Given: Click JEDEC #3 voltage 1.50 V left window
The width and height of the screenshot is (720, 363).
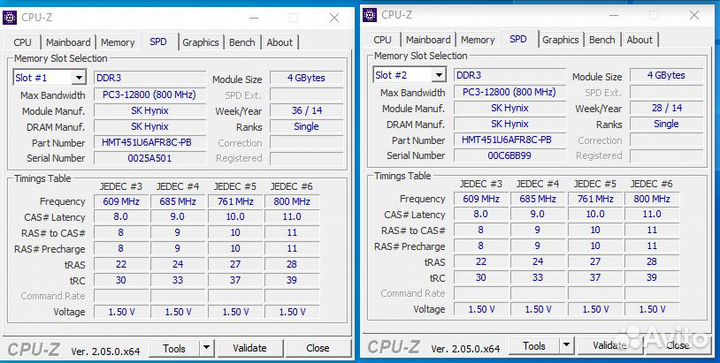Looking at the screenshot, I should [121, 312].
